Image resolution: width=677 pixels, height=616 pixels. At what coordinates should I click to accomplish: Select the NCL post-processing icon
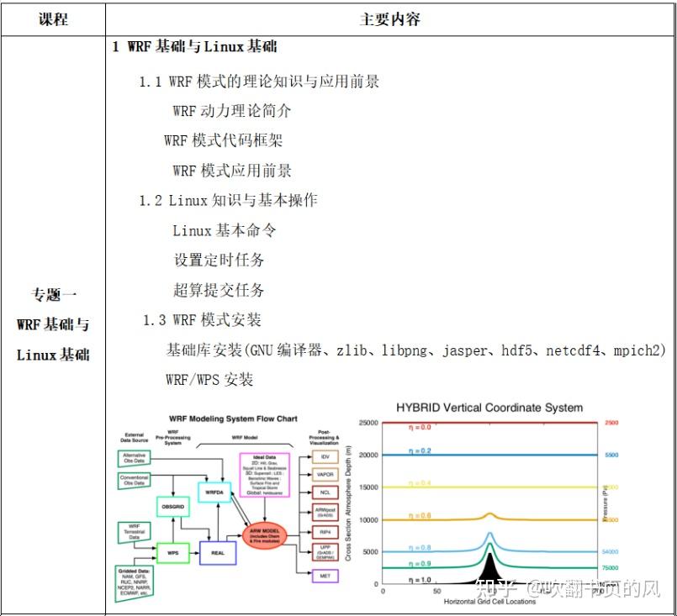(x=325, y=492)
